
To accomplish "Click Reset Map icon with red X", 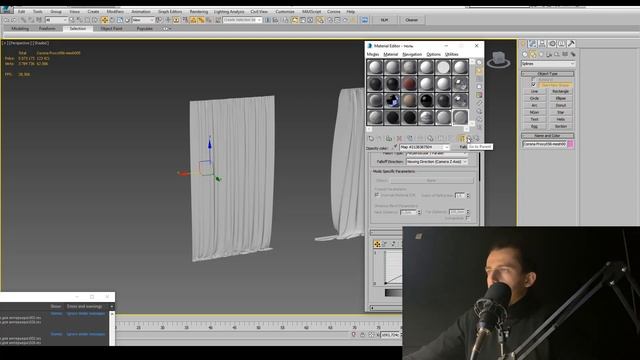I will point(400,139).
